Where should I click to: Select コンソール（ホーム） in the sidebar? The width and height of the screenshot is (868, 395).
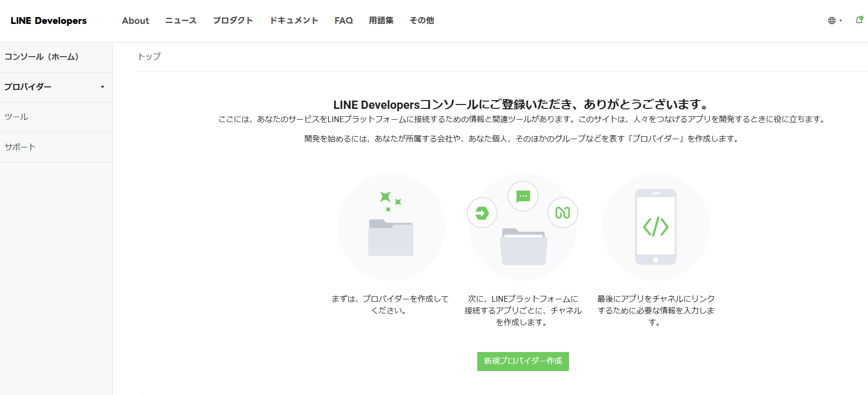click(56, 57)
